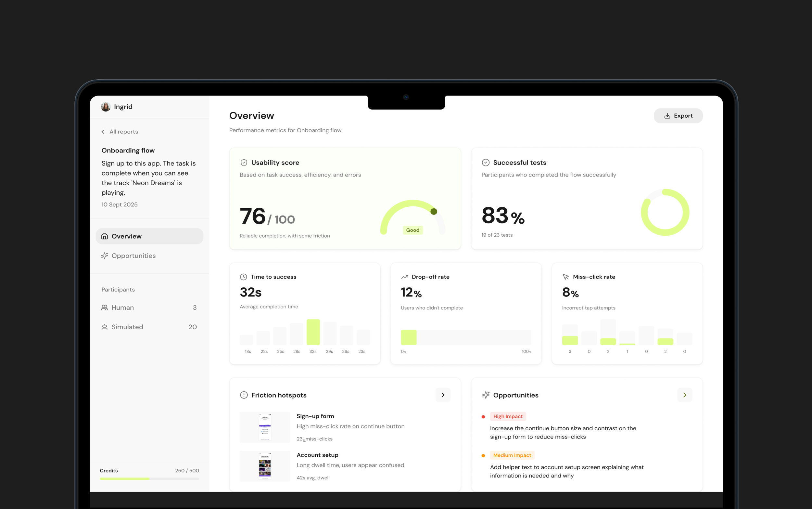Click the 32s bar in time chart

click(x=313, y=332)
